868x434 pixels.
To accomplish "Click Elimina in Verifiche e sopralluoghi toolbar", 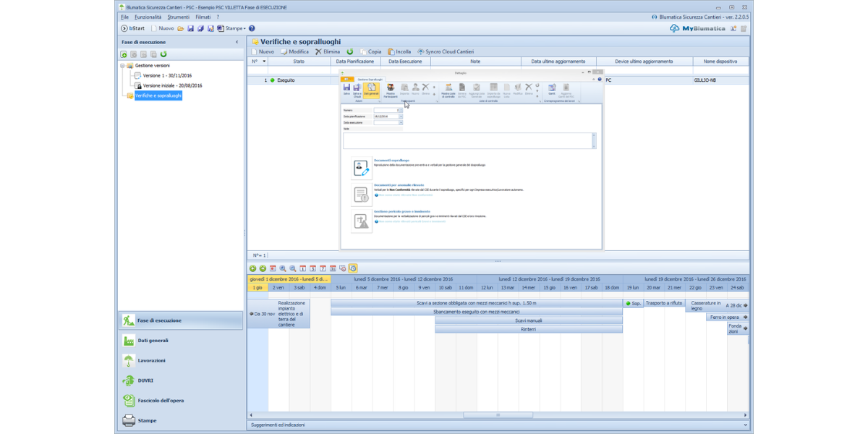I will tap(327, 52).
